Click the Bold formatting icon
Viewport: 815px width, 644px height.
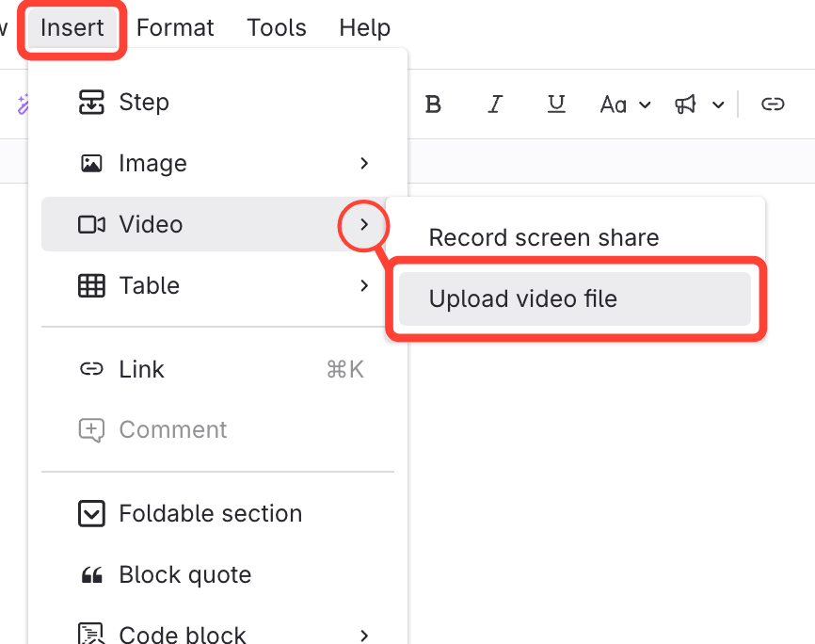pos(433,105)
